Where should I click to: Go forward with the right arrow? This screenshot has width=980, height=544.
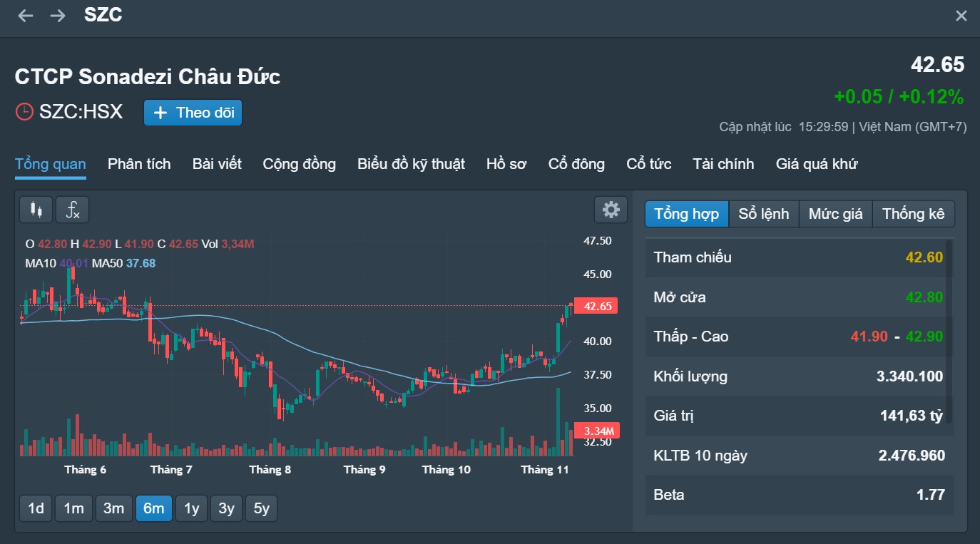58,16
